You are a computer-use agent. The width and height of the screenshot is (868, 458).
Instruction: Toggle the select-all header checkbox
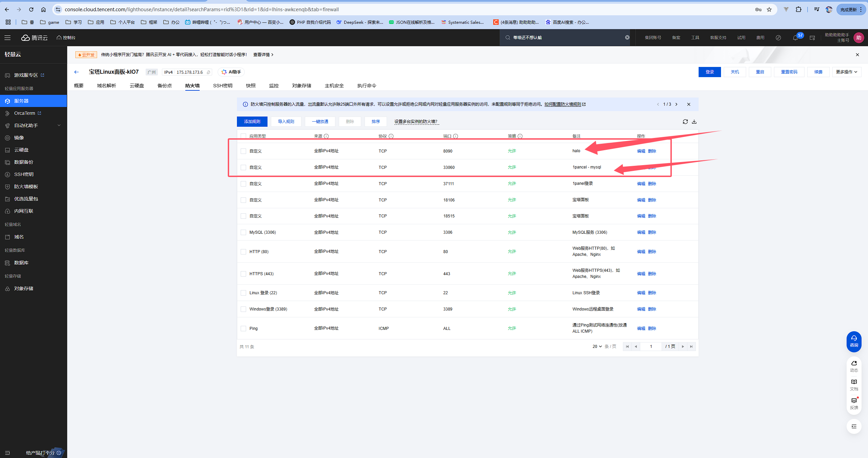(x=243, y=136)
